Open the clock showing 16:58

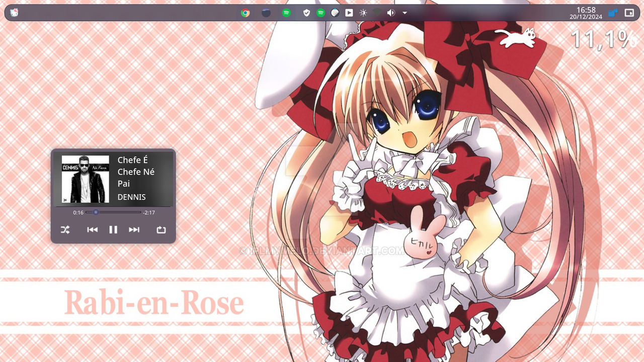(x=586, y=13)
